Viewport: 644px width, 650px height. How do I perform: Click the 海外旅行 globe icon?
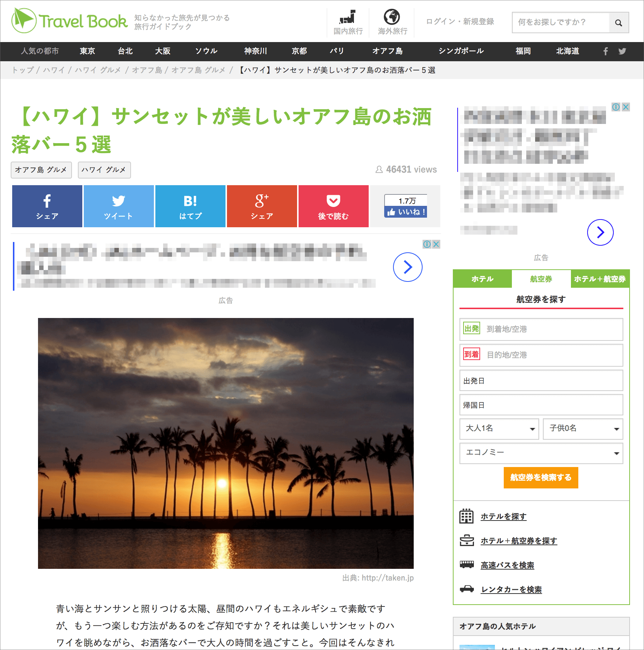(392, 17)
